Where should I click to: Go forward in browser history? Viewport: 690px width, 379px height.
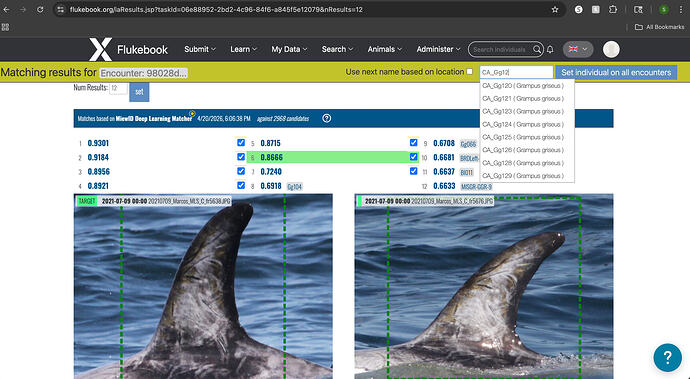click(x=23, y=9)
